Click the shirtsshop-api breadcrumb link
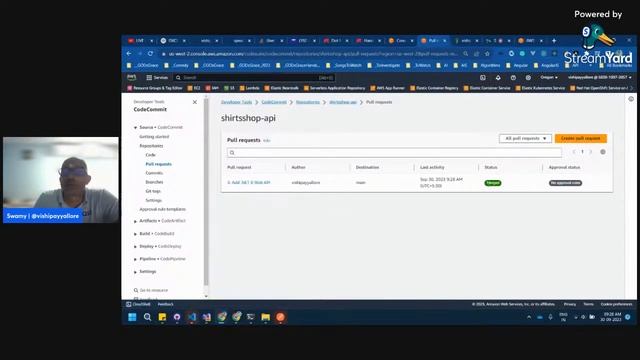The image size is (640, 360). [343, 102]
